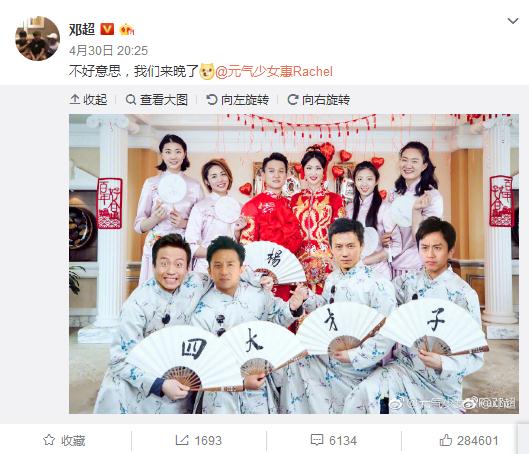Rotate the image right with 向右旋转
Viewport: 529px width, 454px height.
(318, 100)
